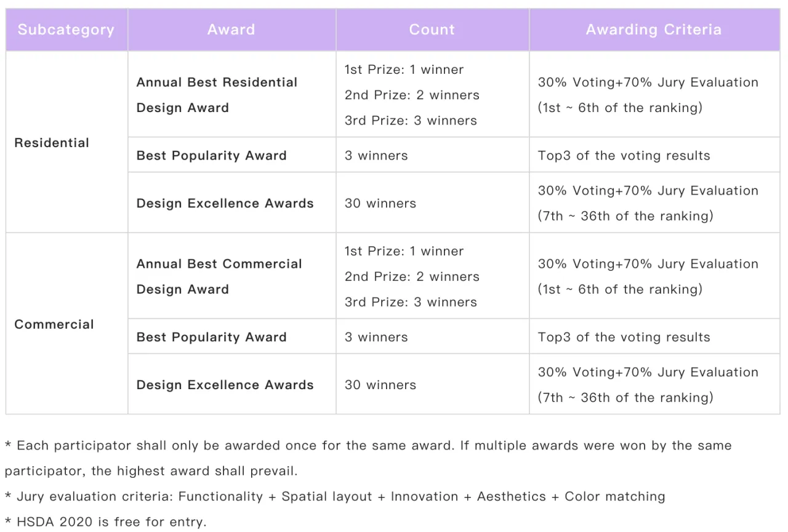Screen dimensions: 788x532
Task: Click the Jury evaluation criteria footnote
Action: [x=335, y=496]
